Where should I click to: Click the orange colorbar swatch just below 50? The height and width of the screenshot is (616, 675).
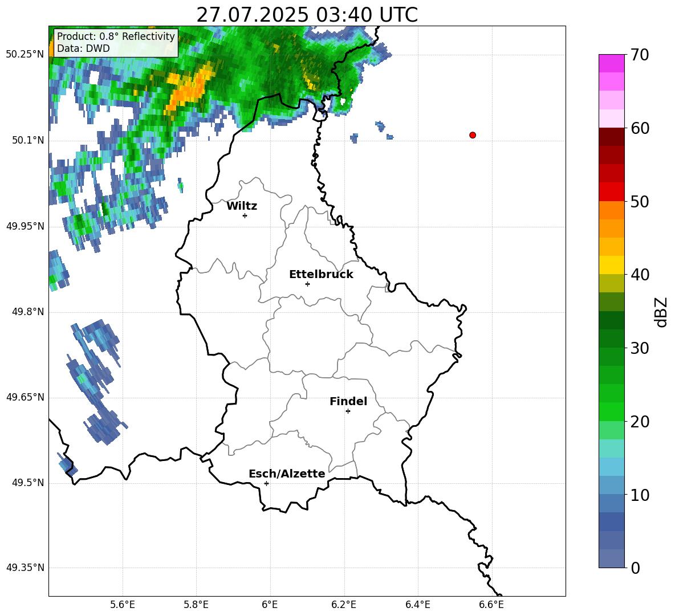pyautogui.click(x=611, y=210)
